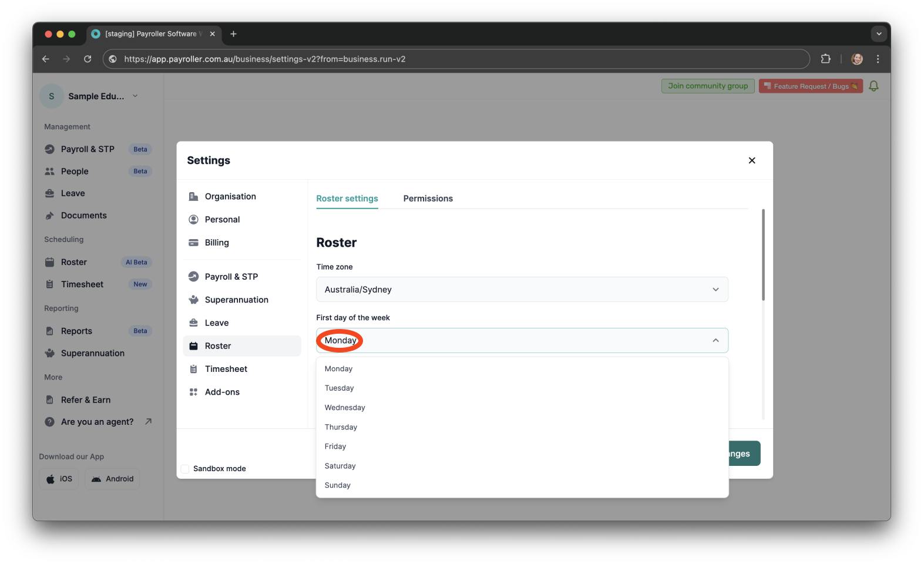Open Payroll & STP settings in dialog
924x564 pixels.
[242, 277]
